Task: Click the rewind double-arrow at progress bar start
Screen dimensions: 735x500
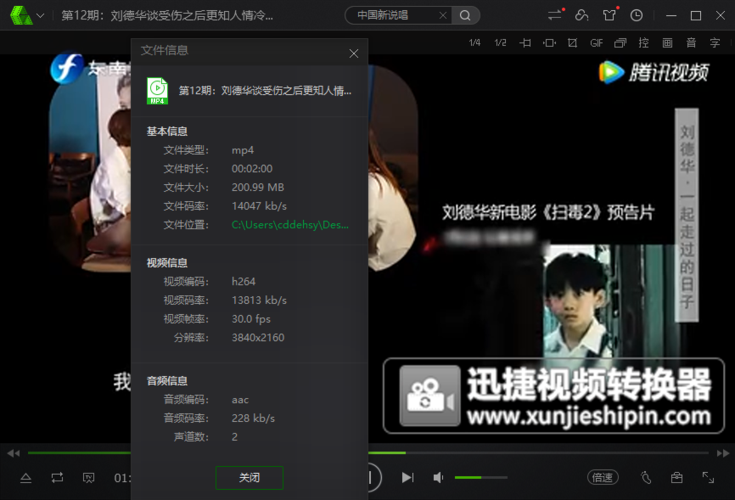Action: 14,453
